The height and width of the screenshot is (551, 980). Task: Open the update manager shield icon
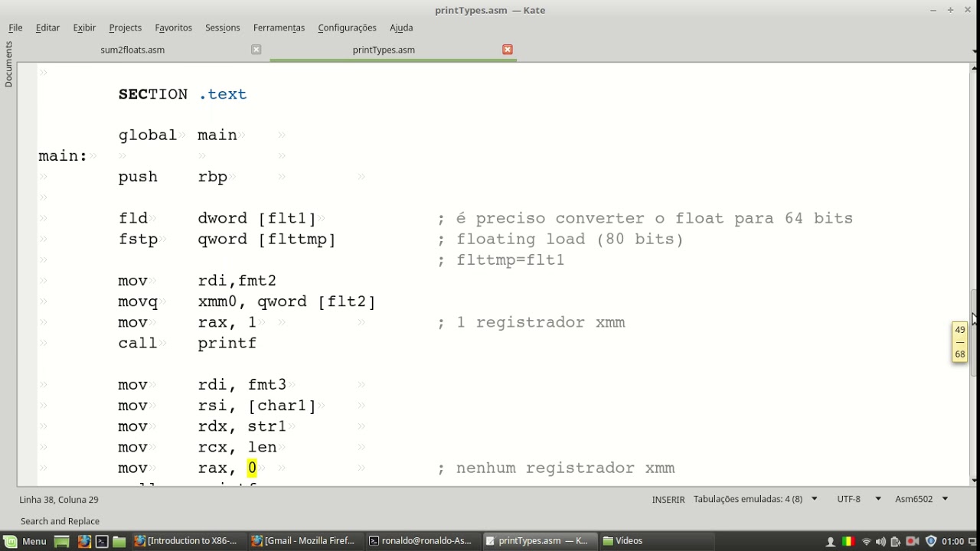tap(931, 542)
